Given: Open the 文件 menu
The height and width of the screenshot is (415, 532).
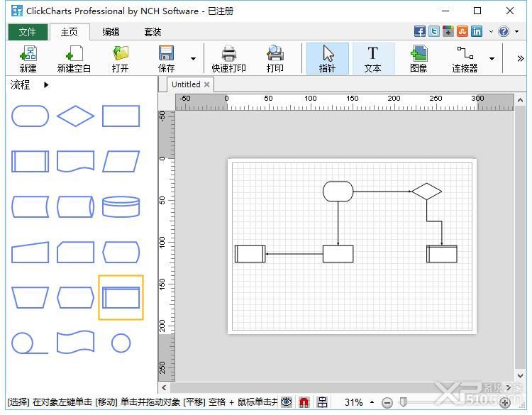Looking at the screenshot, I should (28, 32).
